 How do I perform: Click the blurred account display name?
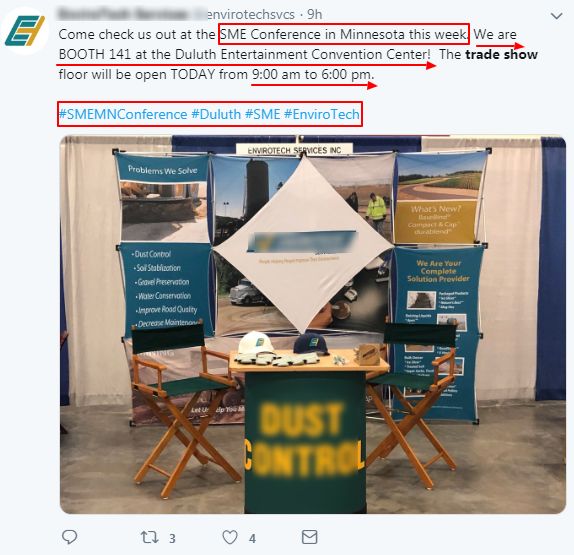tap(123, 14)
